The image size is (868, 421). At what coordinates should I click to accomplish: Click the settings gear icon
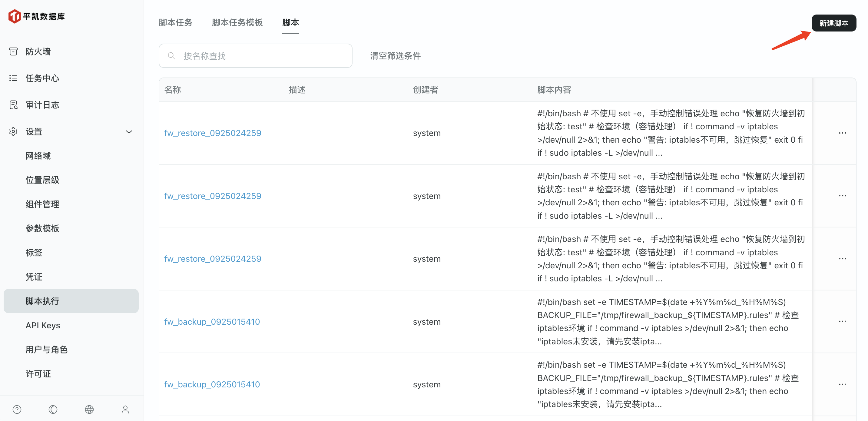(x=14, y=131)
